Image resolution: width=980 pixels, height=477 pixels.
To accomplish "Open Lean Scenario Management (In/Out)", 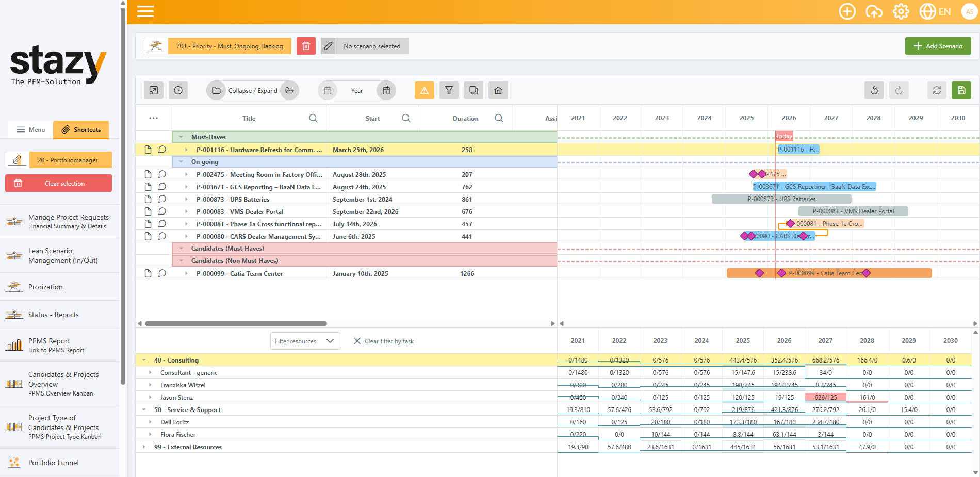I will [59, 255].
